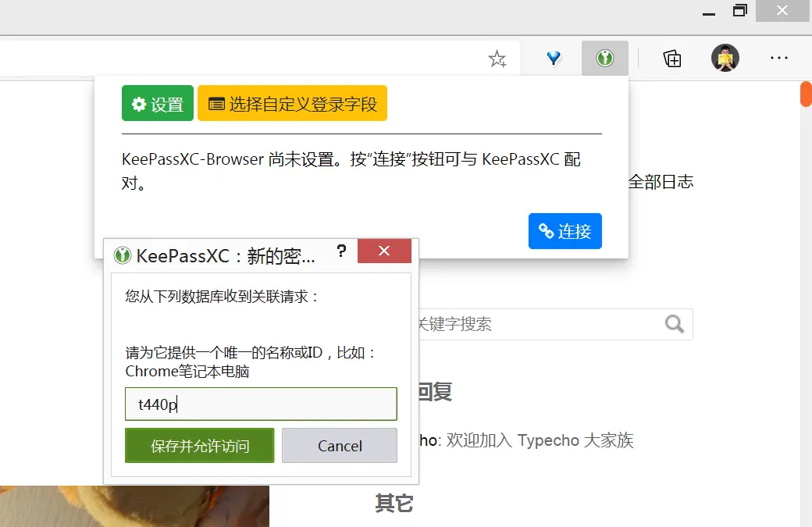Click the blue extension icon in toolbar

(x=554, y=59)
